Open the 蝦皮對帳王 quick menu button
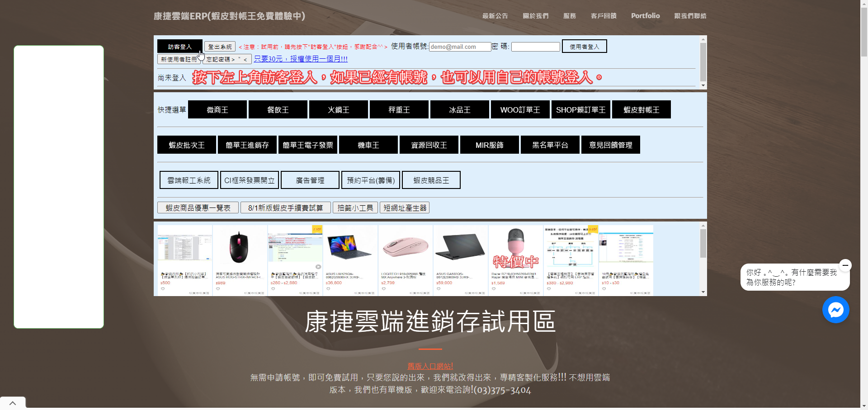868x410 pixels. coord(641,110)
